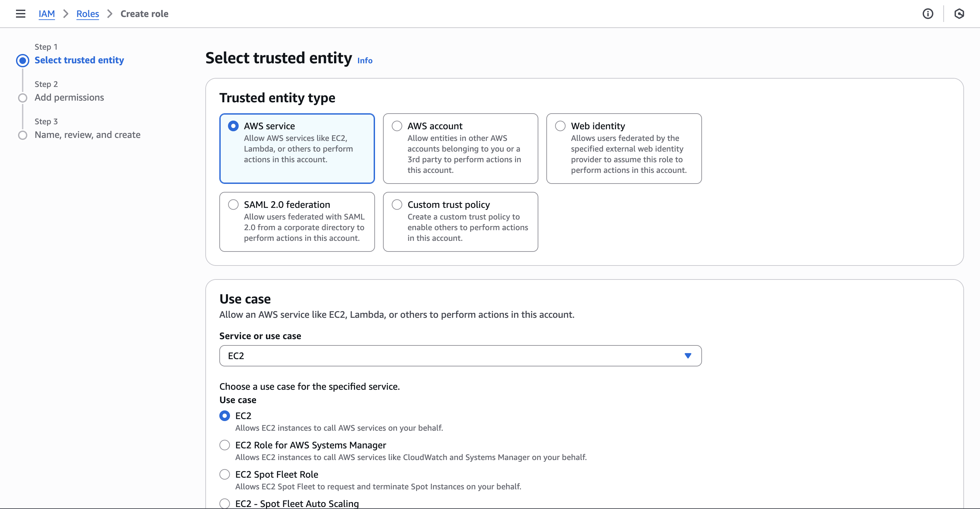
Task: Select the Web identity entity type
Action: [560, 126]
